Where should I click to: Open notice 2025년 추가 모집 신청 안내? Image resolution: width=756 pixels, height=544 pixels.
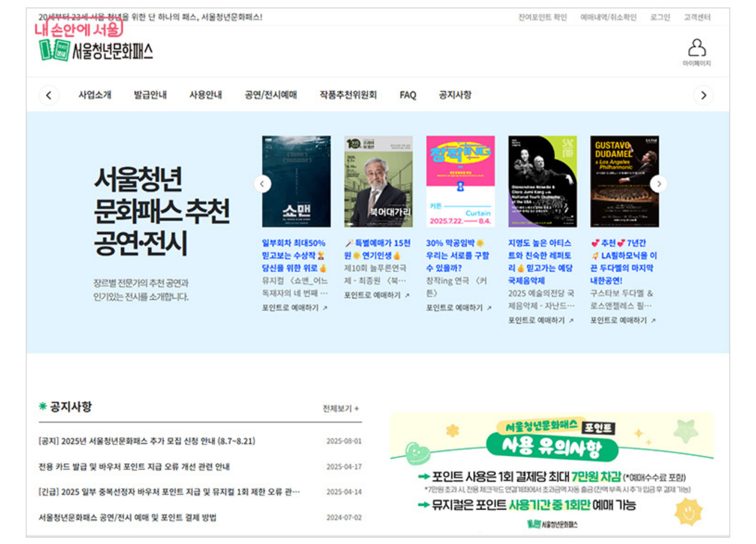[x=147, y=441]
